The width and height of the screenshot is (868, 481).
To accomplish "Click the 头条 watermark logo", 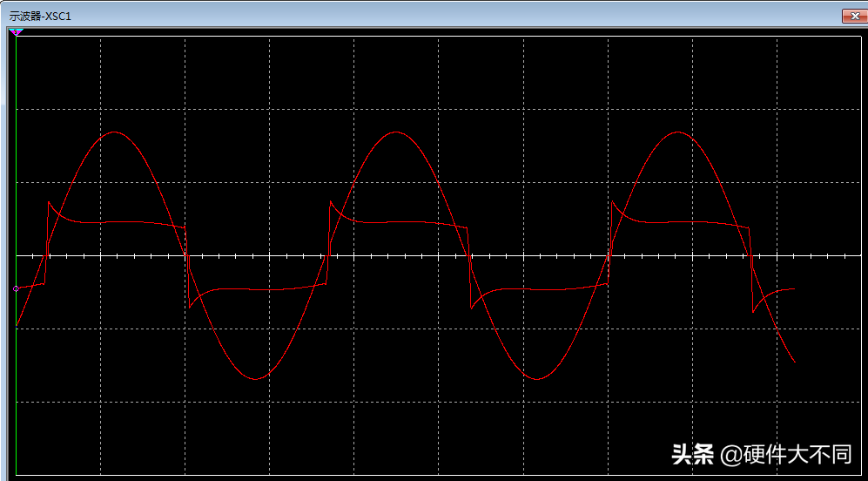I will [x=693, y=453].
